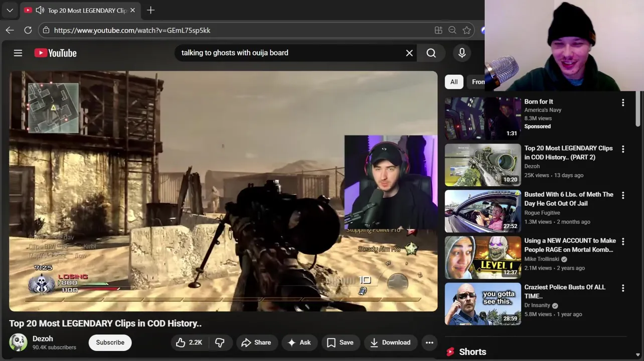Viewport: 644px width, 361px height.
Task: Clear the search query with X
Action: point(409,53)
